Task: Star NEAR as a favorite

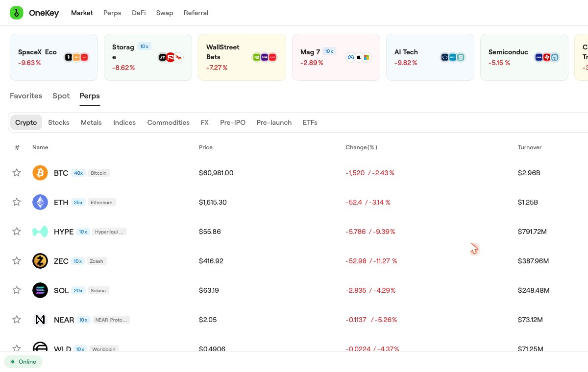Action: tap(17, 320)
